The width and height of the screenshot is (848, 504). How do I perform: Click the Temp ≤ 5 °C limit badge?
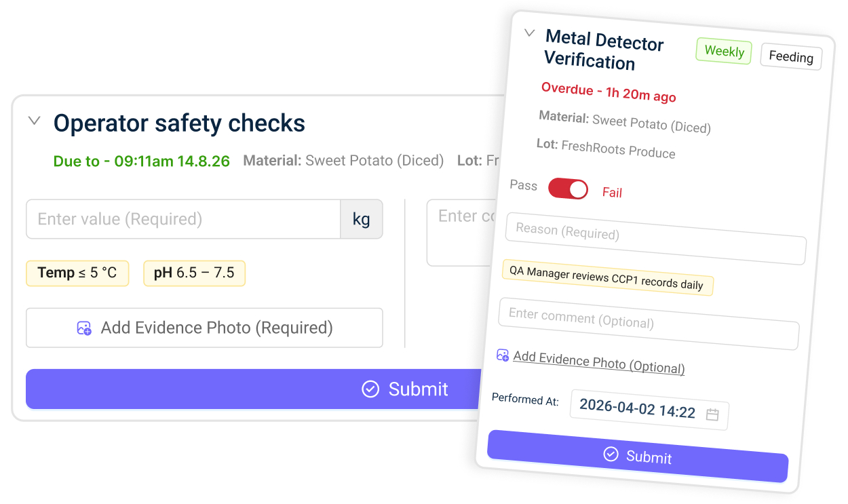click(x=77, y=273)
